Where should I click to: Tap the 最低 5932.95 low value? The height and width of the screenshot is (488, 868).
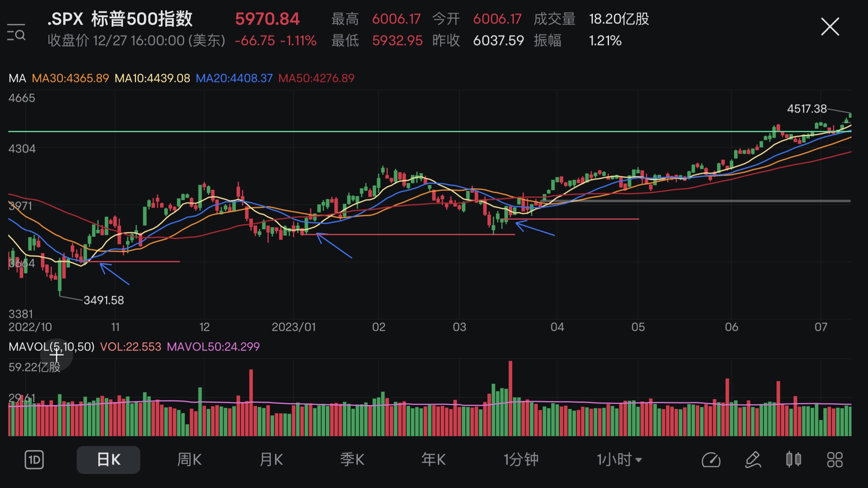click(x=377, y=40)
